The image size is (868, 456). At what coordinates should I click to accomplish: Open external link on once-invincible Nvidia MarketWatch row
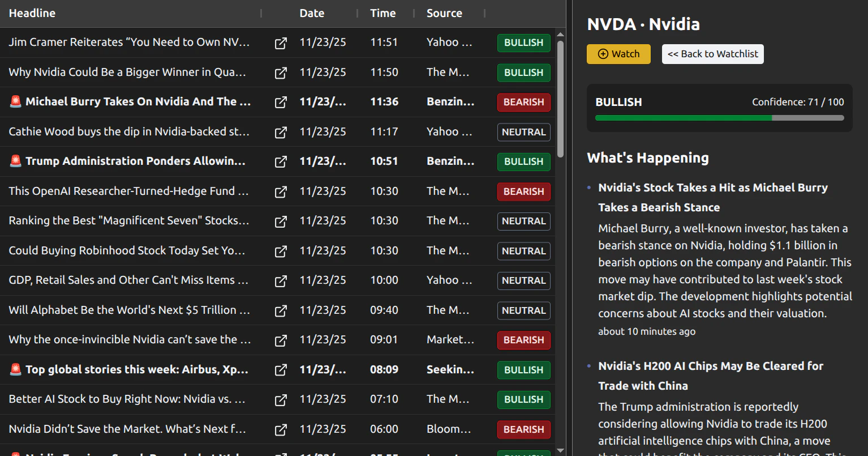(x=280, y=340)
